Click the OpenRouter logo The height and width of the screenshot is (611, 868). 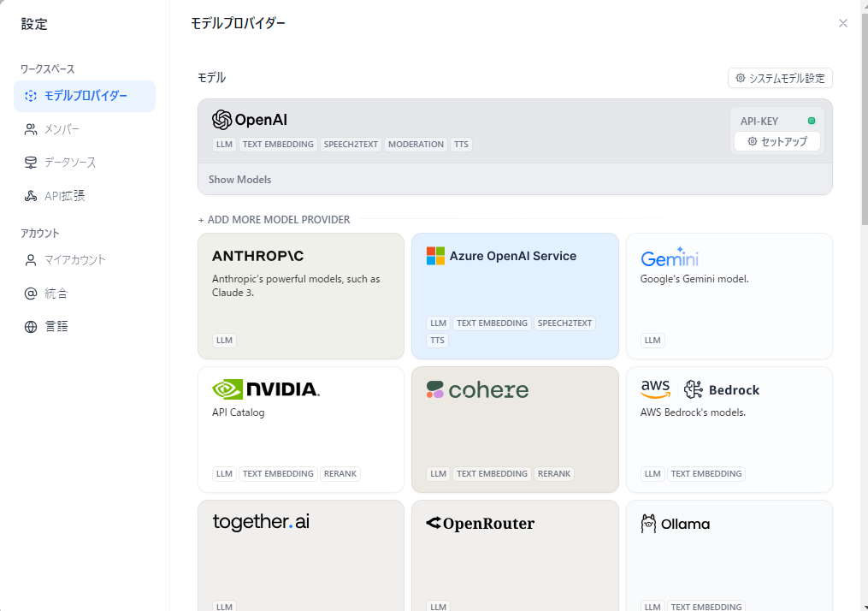click(x=480, y=523)
